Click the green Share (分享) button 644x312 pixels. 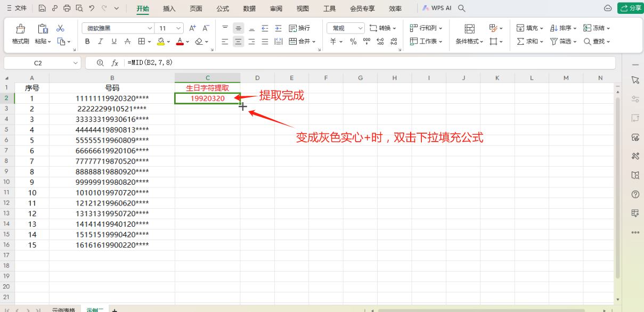[630, 8]
